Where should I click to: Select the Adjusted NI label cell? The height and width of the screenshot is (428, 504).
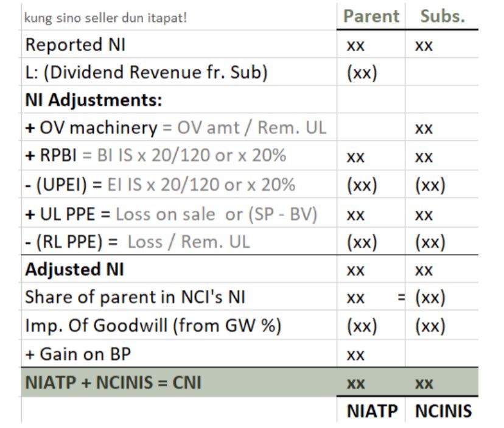179,269
